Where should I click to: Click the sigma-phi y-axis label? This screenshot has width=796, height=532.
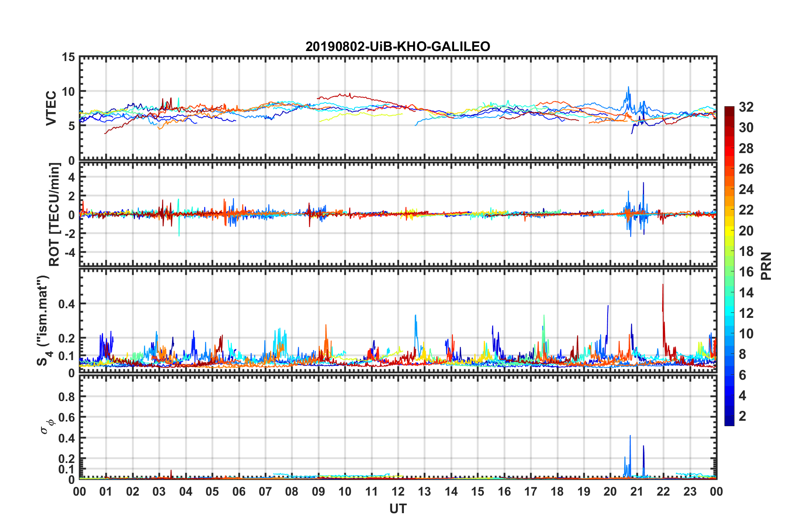pos(47,427)
